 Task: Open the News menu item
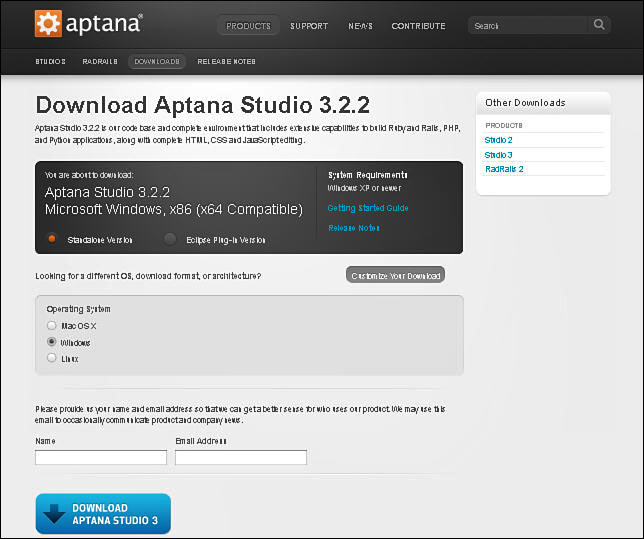pyautogui.click(x=360, y=26)
